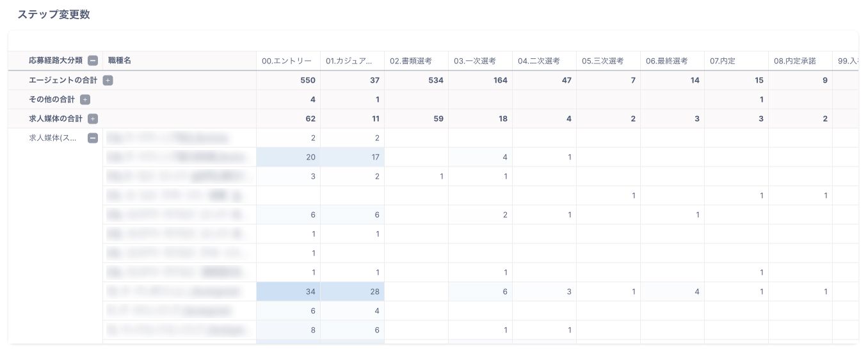Select the 06.最終選考 column header
Image resolution: width=868 pixels, height=351 pixels.
pos(667,61)
